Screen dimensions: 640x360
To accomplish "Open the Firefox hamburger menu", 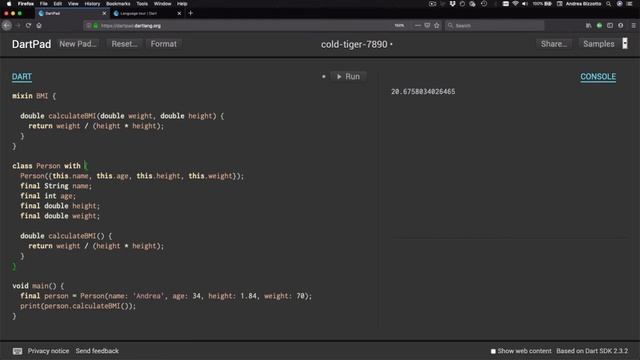I will pos(633,25).
